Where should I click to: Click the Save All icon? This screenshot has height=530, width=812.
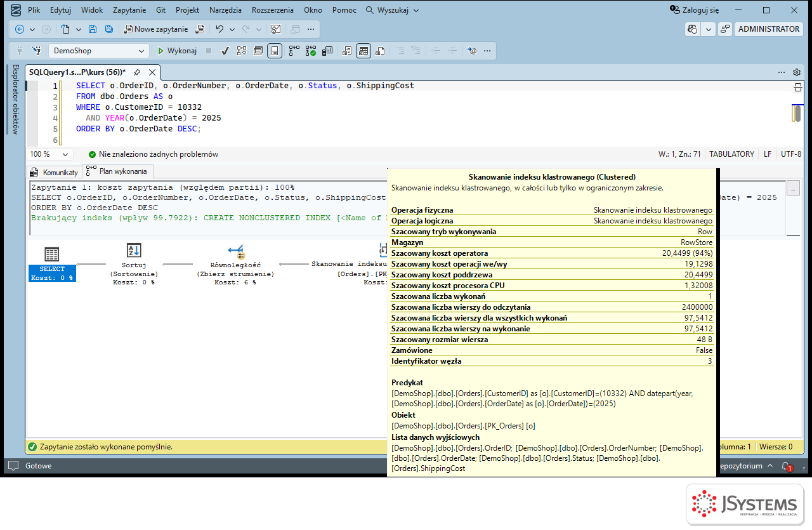(x=108, y=29)
